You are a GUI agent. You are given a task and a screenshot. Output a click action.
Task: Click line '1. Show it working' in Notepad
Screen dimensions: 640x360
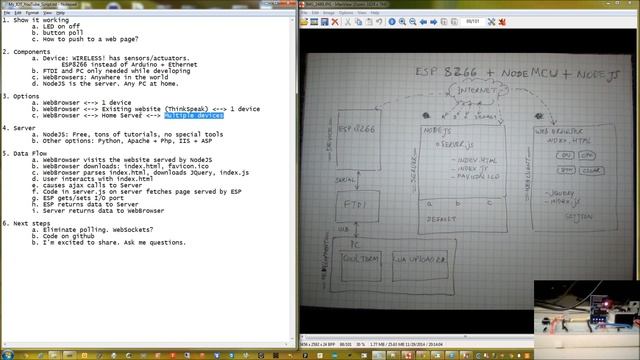(x=36, y=20)
